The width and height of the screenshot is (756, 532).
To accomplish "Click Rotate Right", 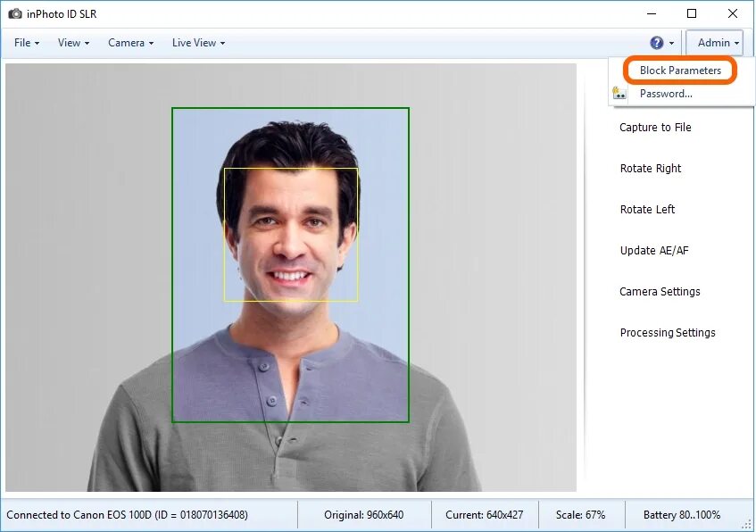I will pyautogui.click(x=651, y=169).
